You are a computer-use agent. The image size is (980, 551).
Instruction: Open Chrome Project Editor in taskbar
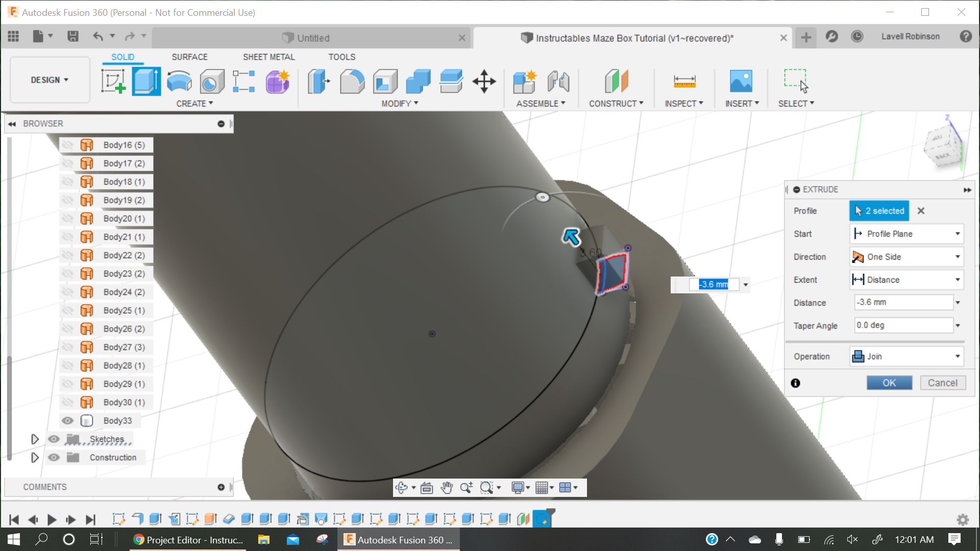click(188, 540)
